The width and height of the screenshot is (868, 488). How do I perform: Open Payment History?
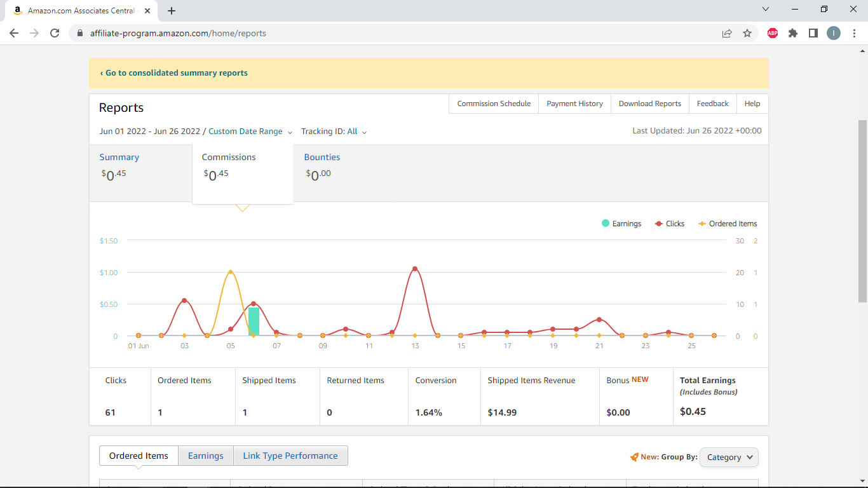[x=574, y=104]
